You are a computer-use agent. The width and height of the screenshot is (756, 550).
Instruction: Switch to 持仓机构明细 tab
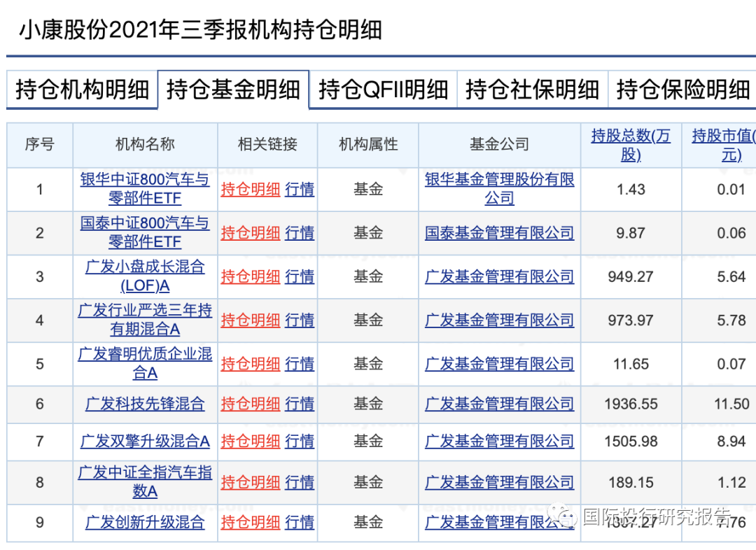pos(82,90)
